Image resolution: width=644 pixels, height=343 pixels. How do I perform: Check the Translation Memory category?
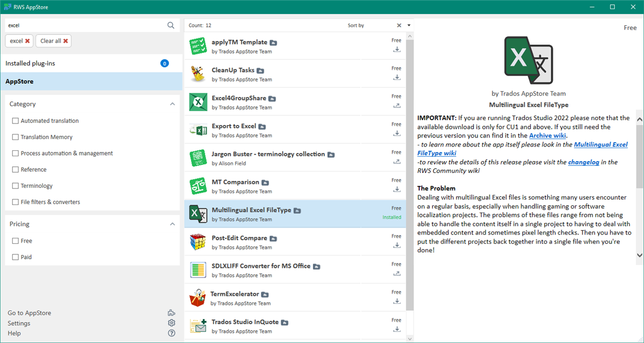[16, 137]
